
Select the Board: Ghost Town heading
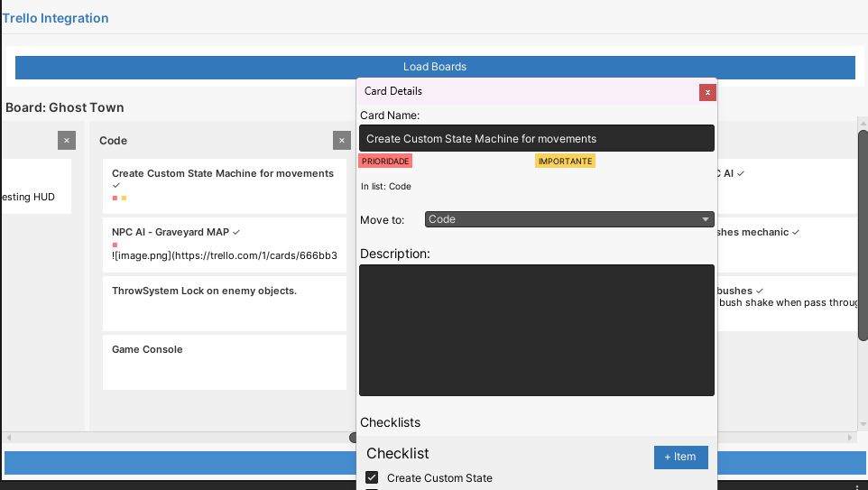click(x=65, y=107)
